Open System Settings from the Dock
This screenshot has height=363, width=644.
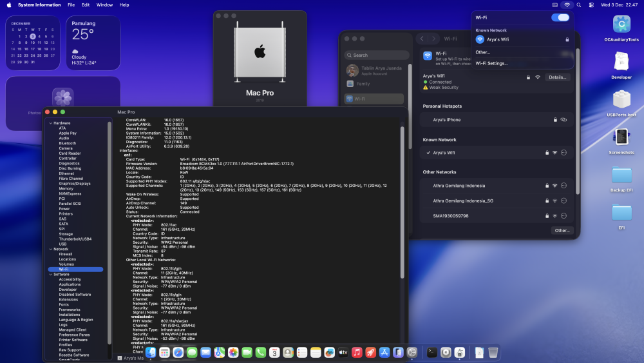412,352
